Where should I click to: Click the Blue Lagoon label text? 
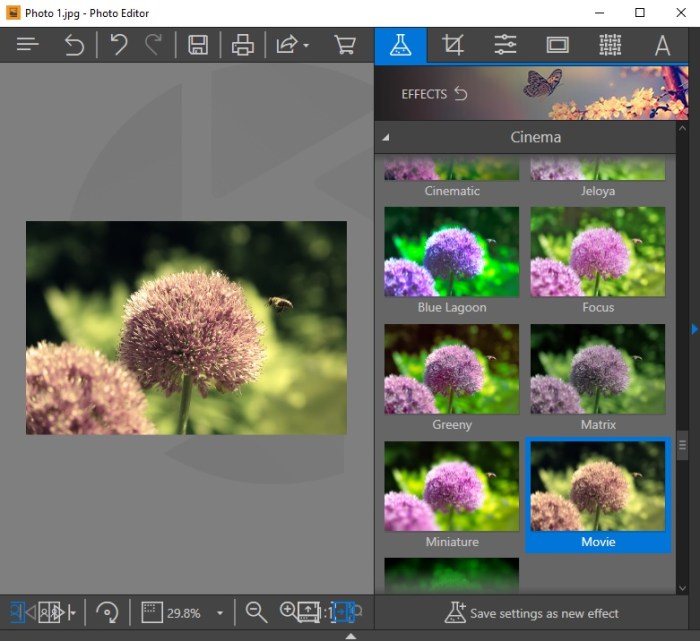452,308
